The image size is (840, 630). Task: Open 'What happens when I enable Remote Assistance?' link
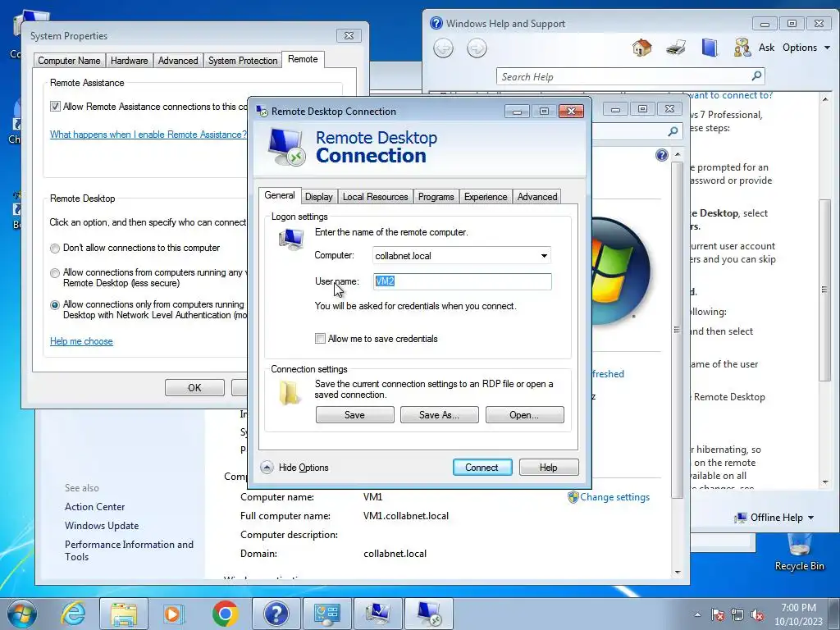coord(148,135)
